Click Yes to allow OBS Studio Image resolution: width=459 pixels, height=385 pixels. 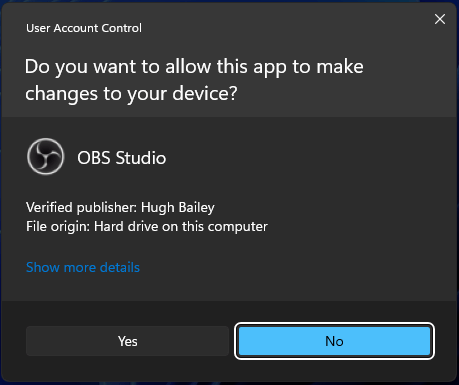[127, 341]
